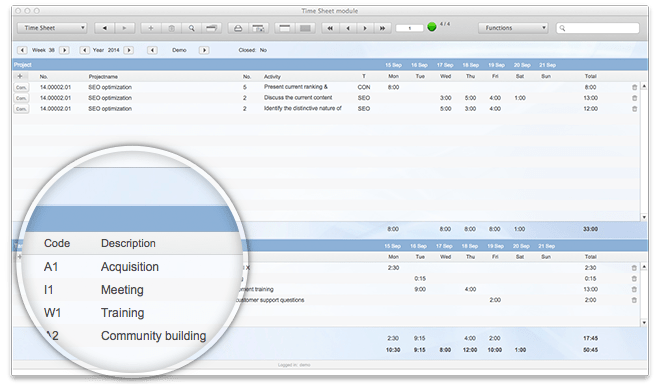The height and width of the screenshot is (384, 660).
Task: Go to next week arrow
Action: [64, 50]
